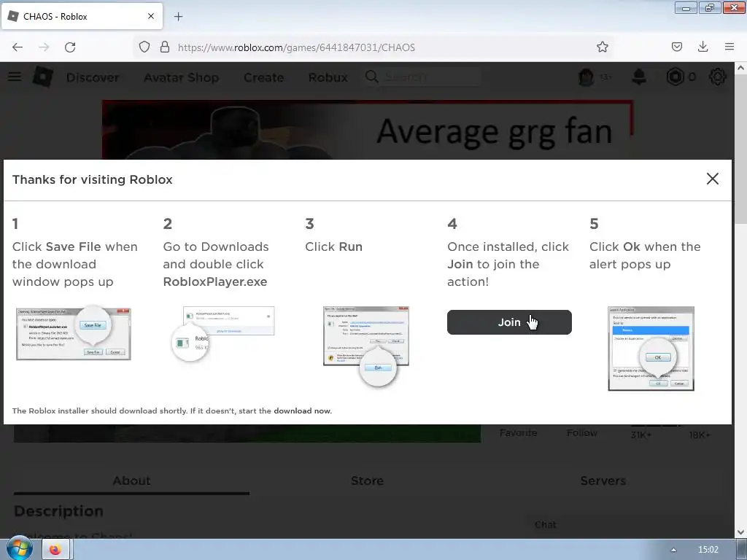
Task: Click Firefox icon in taskbar
Action: pos(55,550)
